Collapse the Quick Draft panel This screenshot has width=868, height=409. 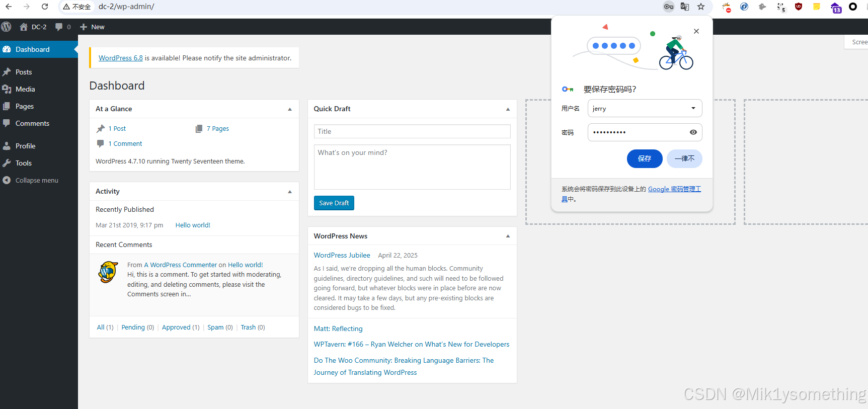pyautogui.click(x=508, y=109)
